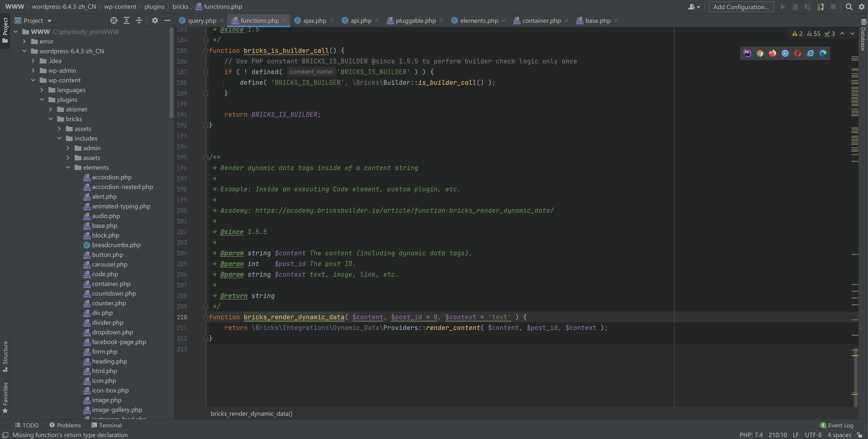This screenshot has height=439, width=868.
Task: Close the base.php editor tab
Action: coord(616,21)
